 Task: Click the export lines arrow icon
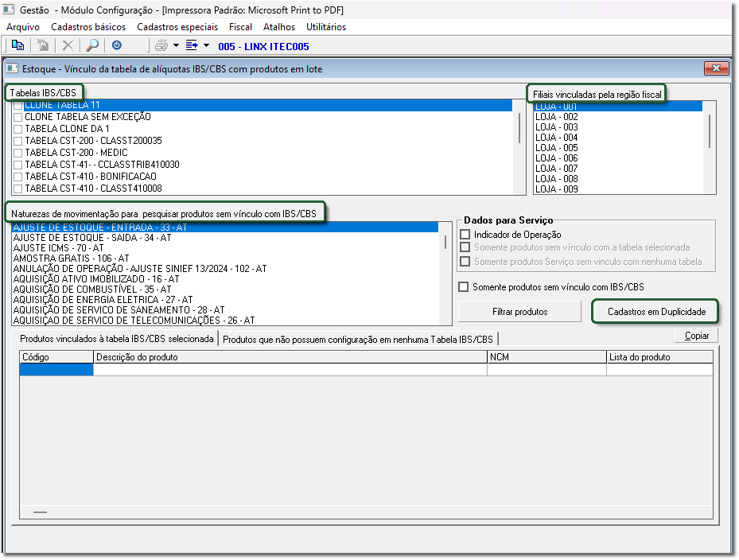192,45
